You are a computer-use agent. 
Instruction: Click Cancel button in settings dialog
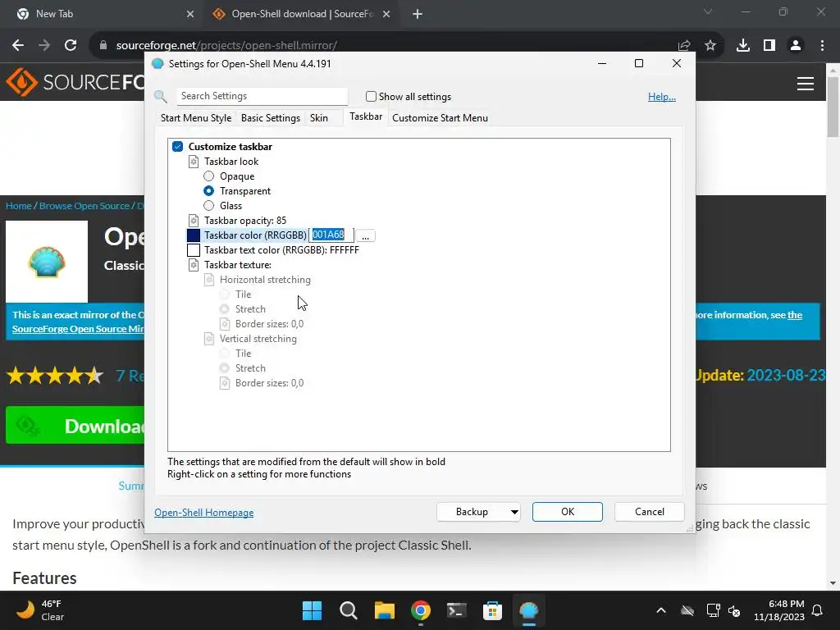point(650,512)
